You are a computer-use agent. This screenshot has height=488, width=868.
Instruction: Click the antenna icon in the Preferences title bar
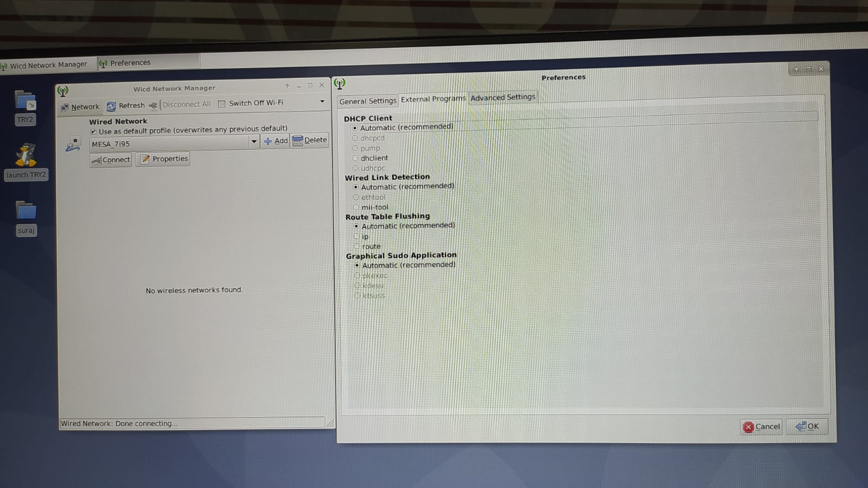coord(340,84)
